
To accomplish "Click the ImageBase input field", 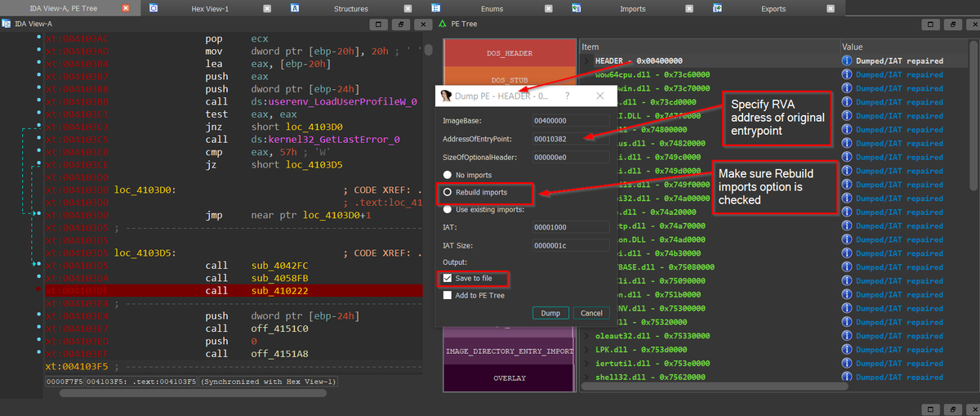I will coord(569,120).
